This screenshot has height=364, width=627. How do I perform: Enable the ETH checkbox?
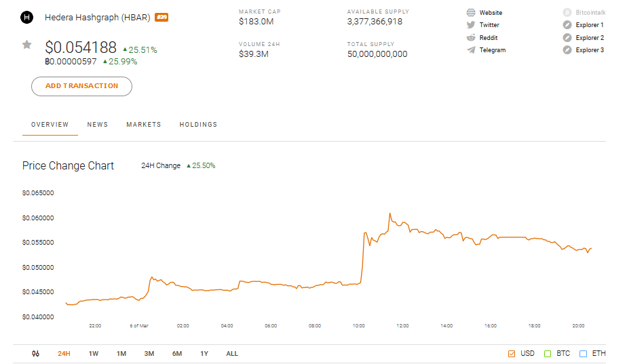(583, 354)
